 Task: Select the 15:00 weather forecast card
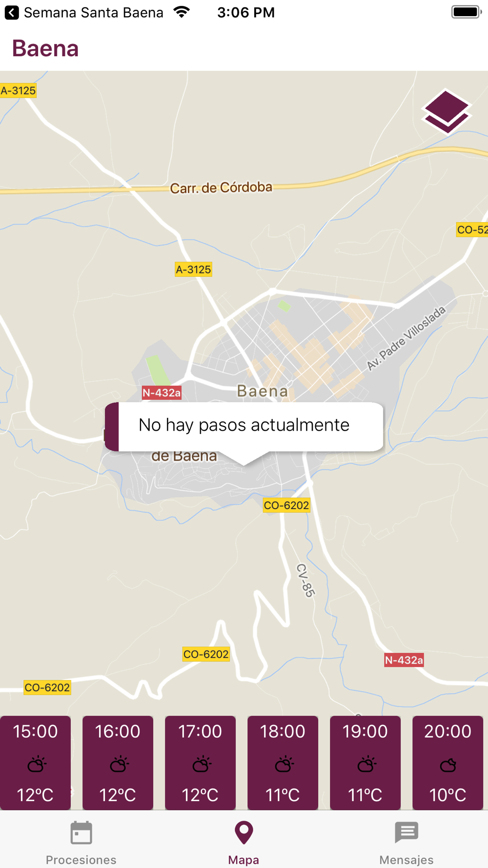(x=35, y=763)
